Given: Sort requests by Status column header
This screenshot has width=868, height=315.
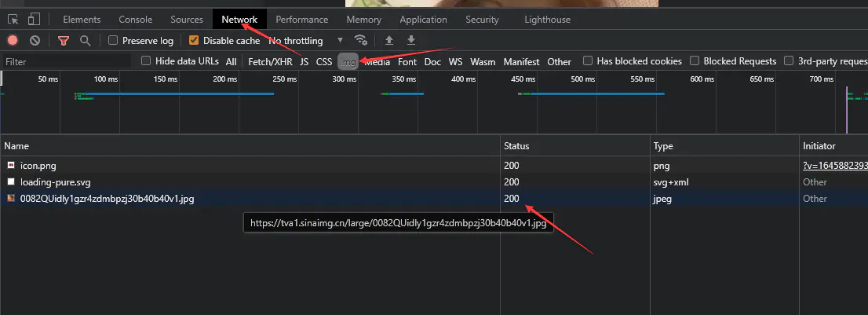Looking at the screenshot, I should click(516, 146).
